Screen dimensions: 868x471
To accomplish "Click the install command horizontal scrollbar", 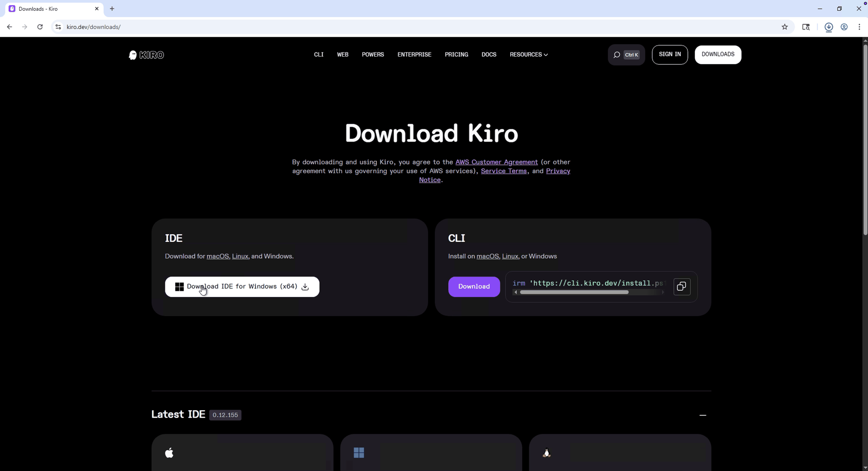I will tap(574, 293).
